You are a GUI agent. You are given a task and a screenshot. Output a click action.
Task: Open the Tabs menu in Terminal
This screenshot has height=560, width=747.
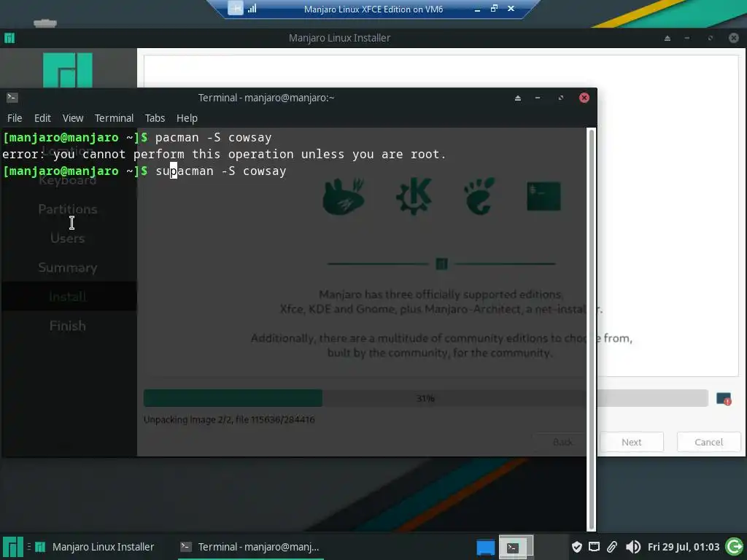(155, 118)
